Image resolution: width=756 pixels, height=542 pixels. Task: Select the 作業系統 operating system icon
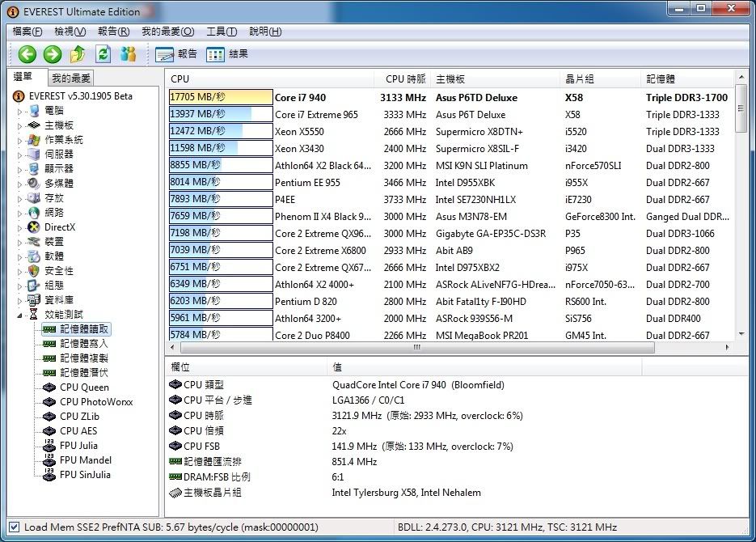[x=34, y=140]
